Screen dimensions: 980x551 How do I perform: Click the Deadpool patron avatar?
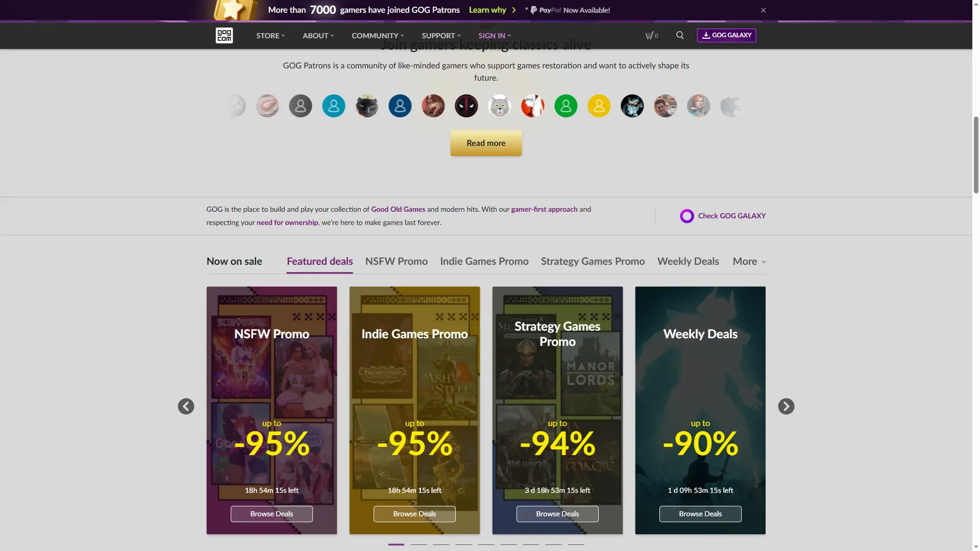pyautogui.click(x=466, y=106)
